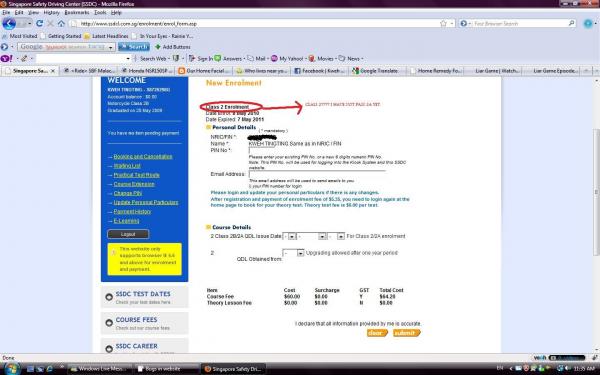Click the orange submit button

pos(406,333)
